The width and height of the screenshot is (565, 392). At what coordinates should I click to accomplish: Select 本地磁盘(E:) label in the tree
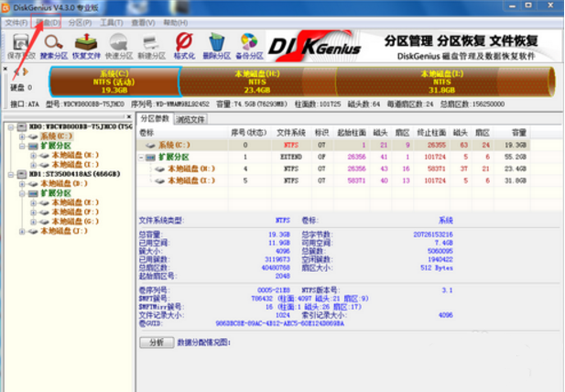tap(75, 202)
